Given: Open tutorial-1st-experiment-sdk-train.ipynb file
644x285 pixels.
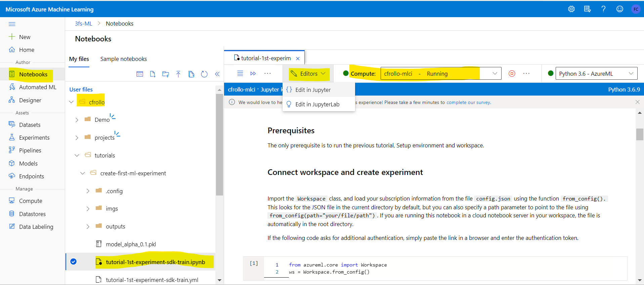Looking at the screenshot, I should 155,262.
